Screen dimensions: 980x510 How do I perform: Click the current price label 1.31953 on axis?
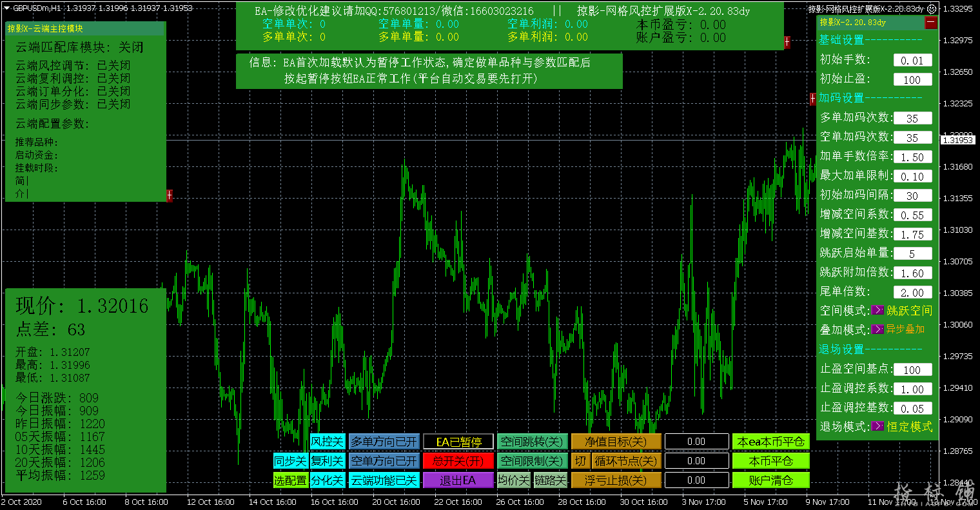point(957,140)
